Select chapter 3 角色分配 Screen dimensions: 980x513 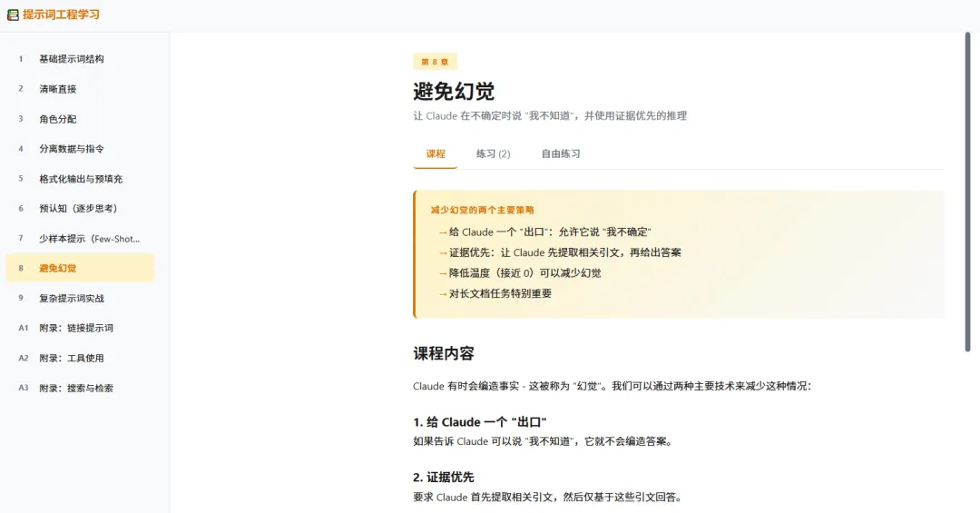tap(80, 119)
